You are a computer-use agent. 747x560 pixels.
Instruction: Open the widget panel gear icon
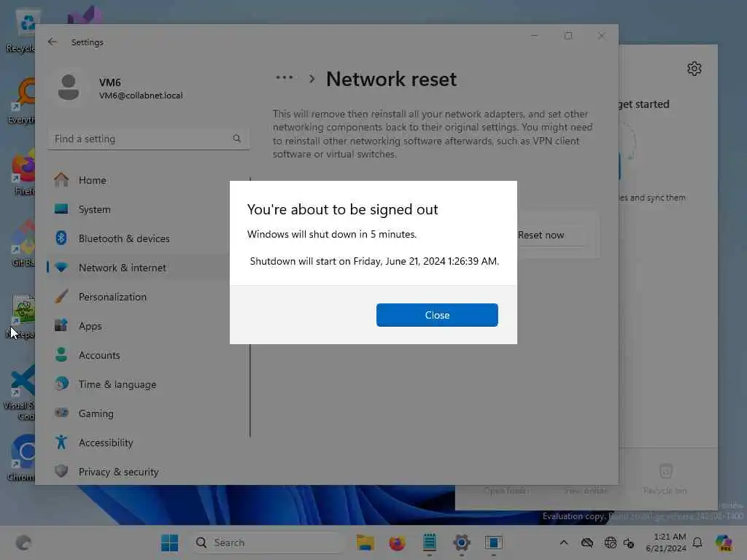(x=694, y=69)
